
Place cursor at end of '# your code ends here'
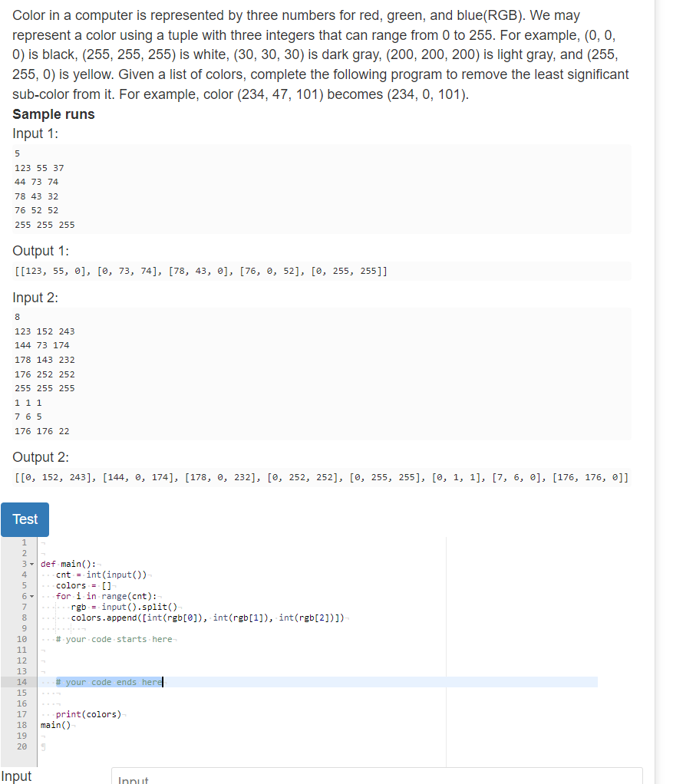(x=161, y=682)
